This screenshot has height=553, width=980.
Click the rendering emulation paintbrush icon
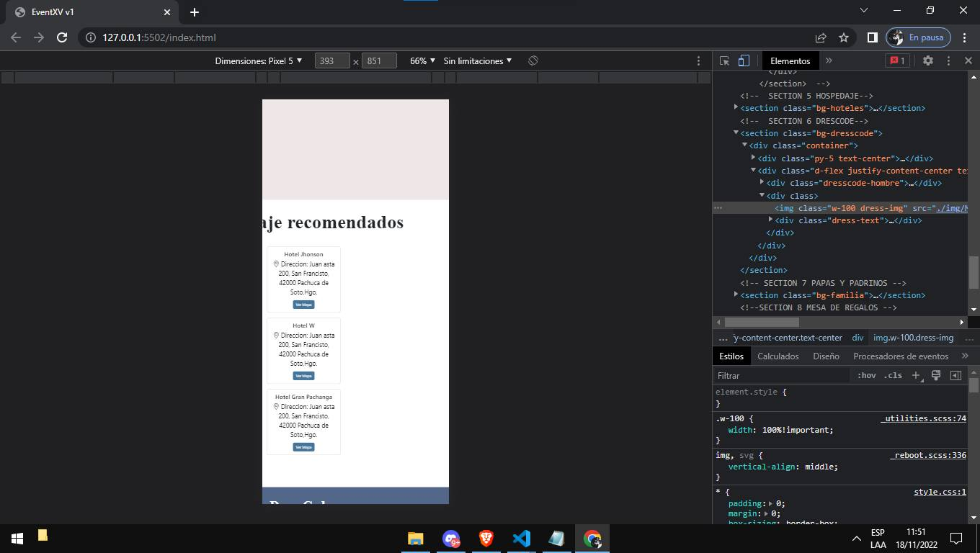[936, 375]
